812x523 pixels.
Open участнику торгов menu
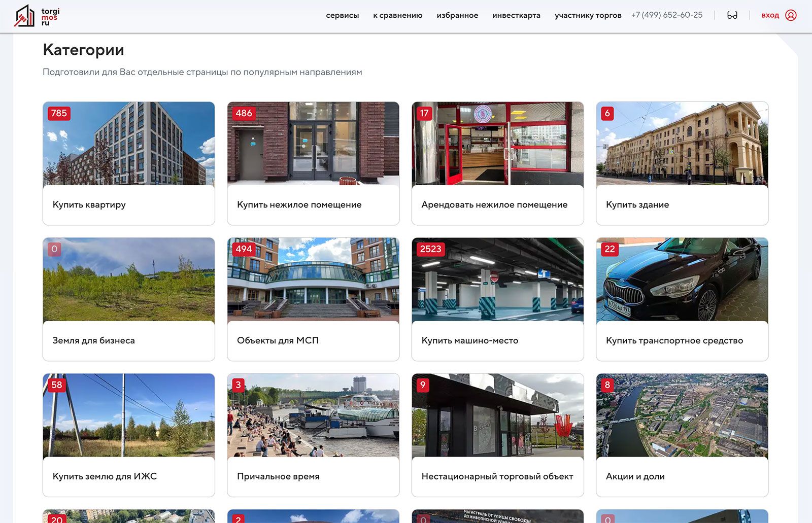pos(588,15)
